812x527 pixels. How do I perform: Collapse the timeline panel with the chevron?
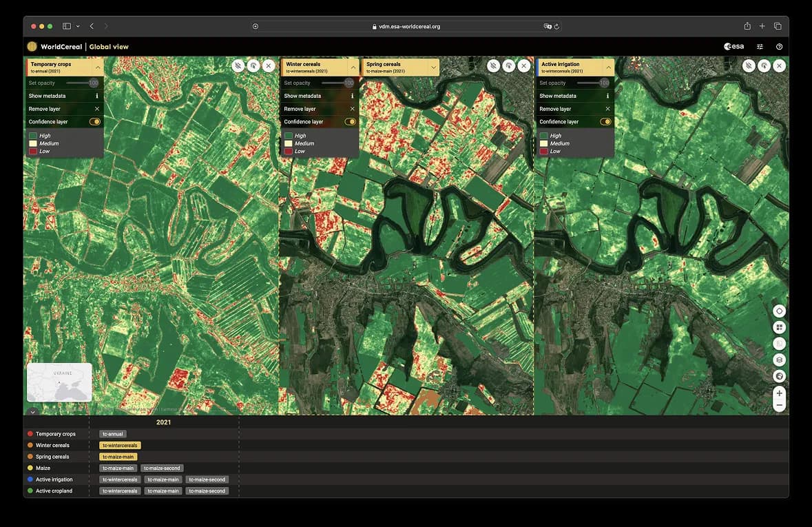click(32, 412)
